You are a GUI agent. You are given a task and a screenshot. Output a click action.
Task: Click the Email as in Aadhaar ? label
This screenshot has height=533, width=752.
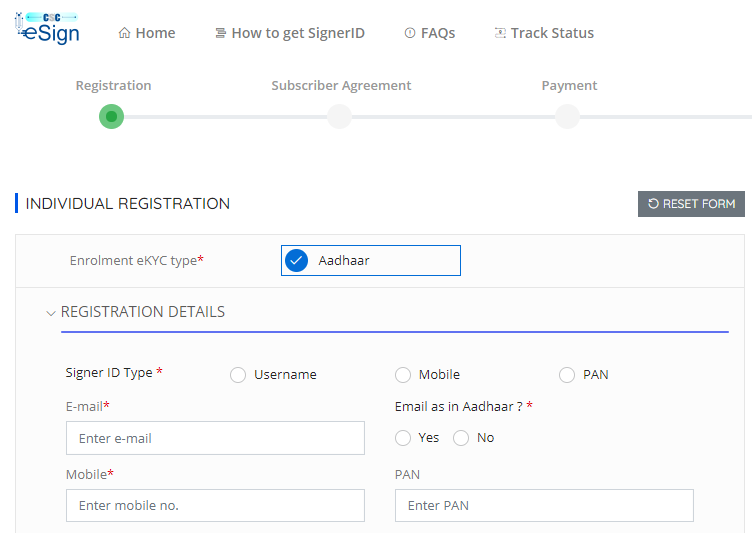(x=464, y=406)
